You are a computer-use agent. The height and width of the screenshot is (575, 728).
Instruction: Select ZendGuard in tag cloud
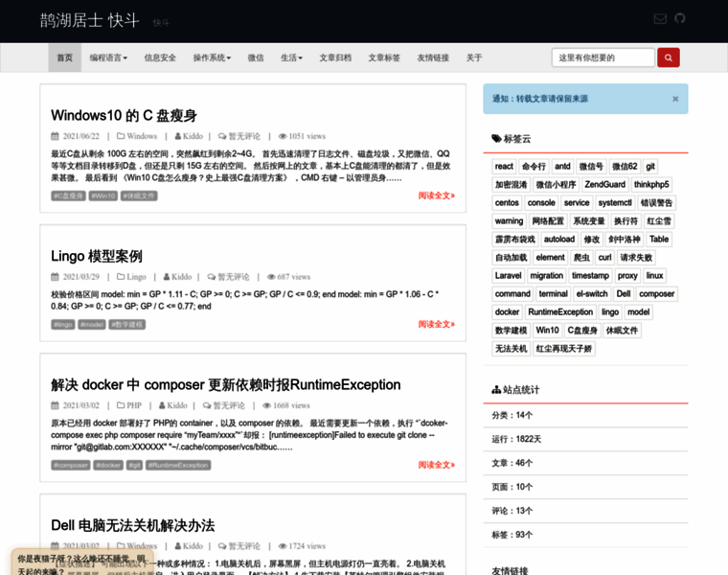pos(605,184)
